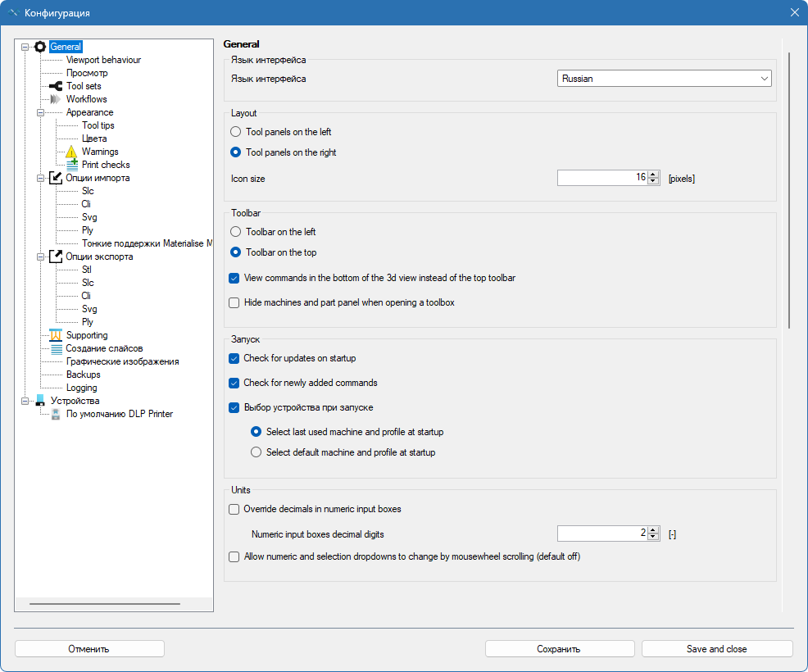The height and width of the screenshot is (672, 808).
Task: Open the Просмотр settings page
Action: coord(87,73)
